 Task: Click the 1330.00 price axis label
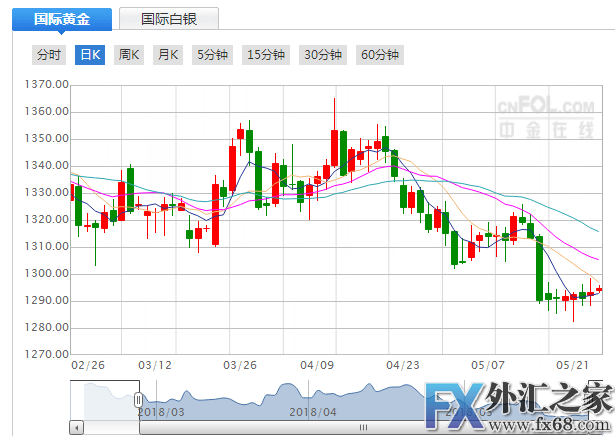click(x=47, y=193)
